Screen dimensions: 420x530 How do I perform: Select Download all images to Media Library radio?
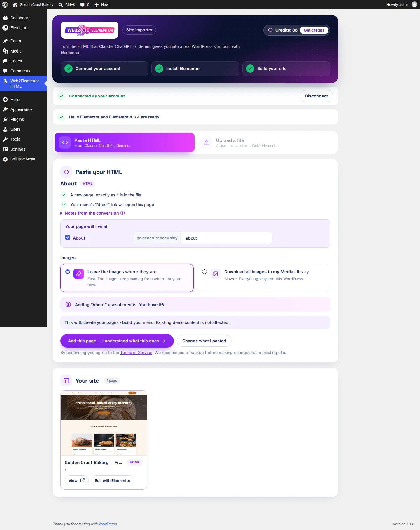(204, 272)
